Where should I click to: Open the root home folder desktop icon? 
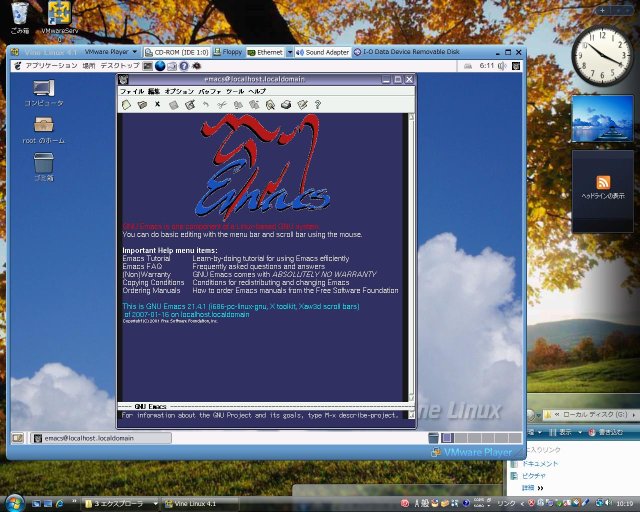[x=43, y=126]
